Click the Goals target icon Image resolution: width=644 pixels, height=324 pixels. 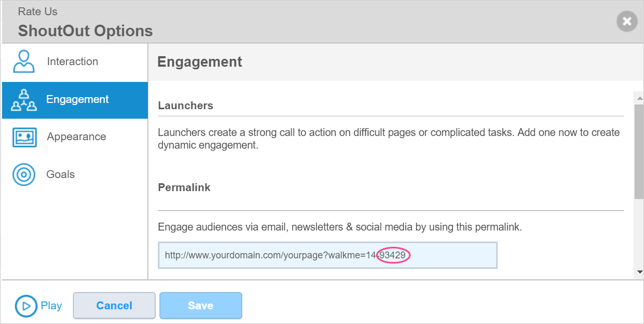(x=24, y=174)
